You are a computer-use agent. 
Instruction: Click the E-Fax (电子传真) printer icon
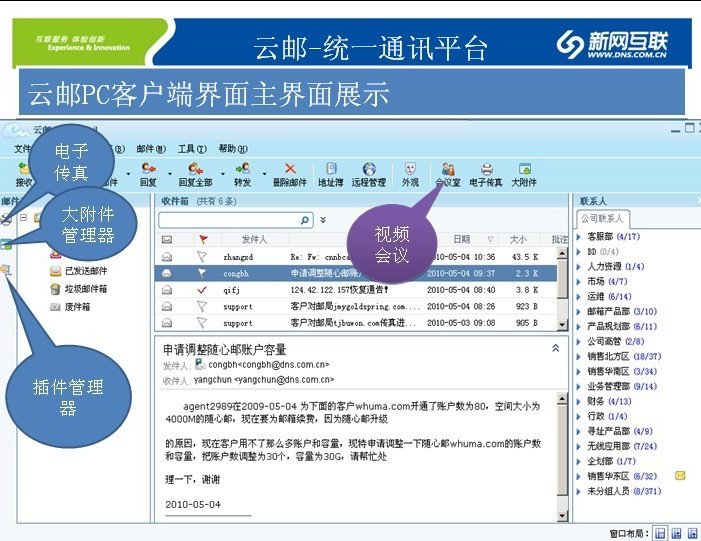point(486,169)
